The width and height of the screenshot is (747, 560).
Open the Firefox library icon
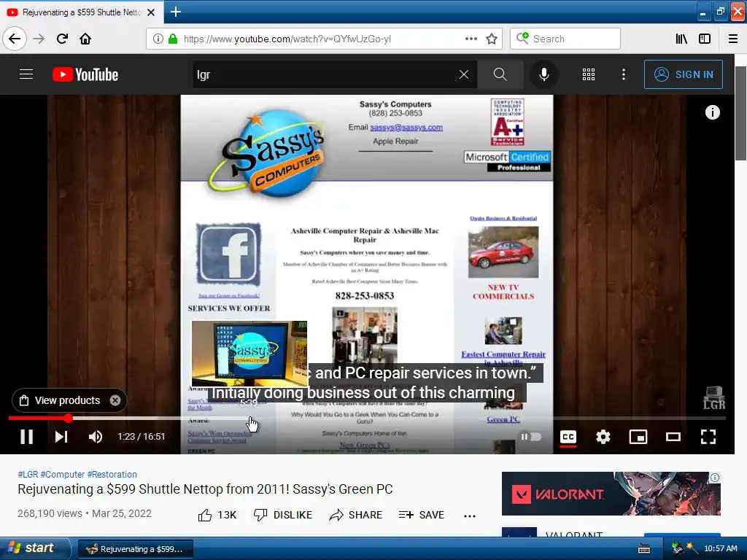point(681,39)
